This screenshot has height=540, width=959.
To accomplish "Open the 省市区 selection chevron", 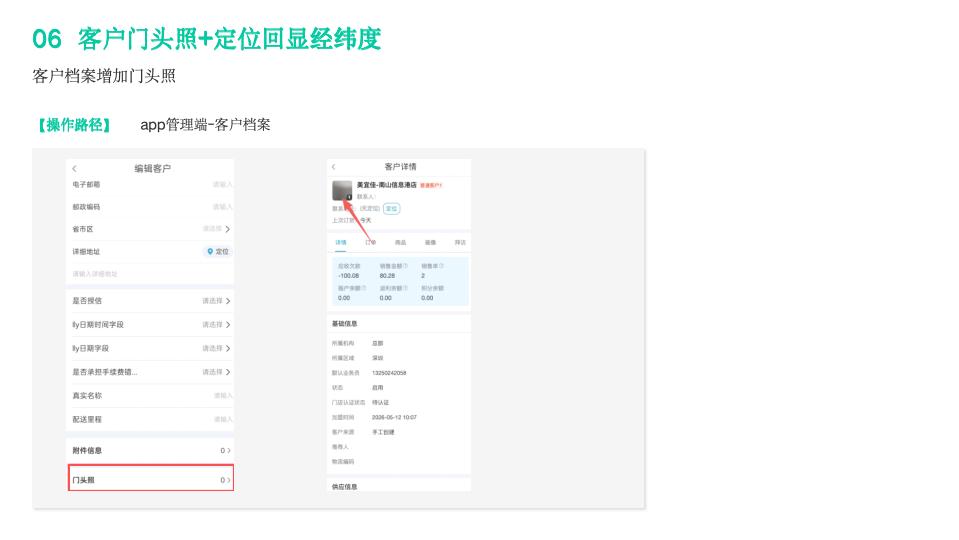I will 228,229.
